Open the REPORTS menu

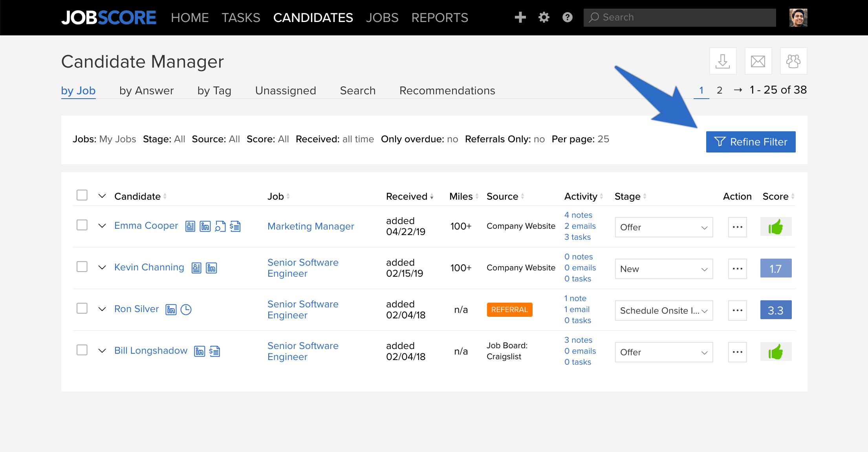(x=439, y=18)
